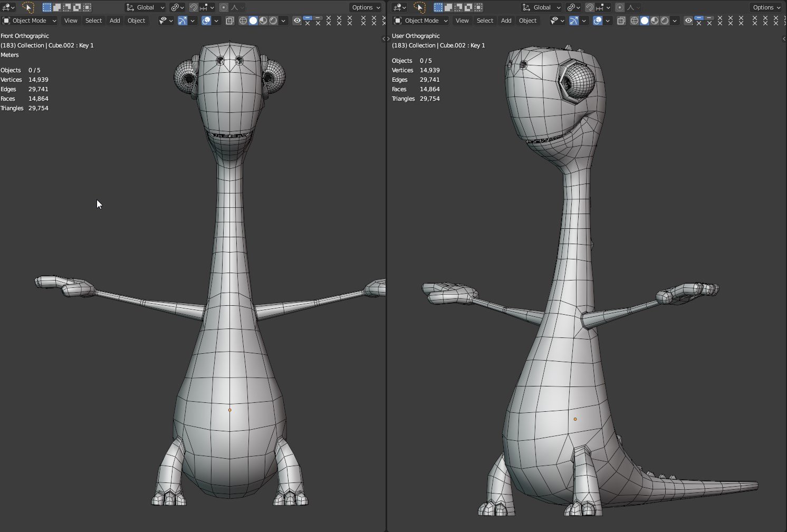Select the lasso select tool in left viewport

(28, 7)
